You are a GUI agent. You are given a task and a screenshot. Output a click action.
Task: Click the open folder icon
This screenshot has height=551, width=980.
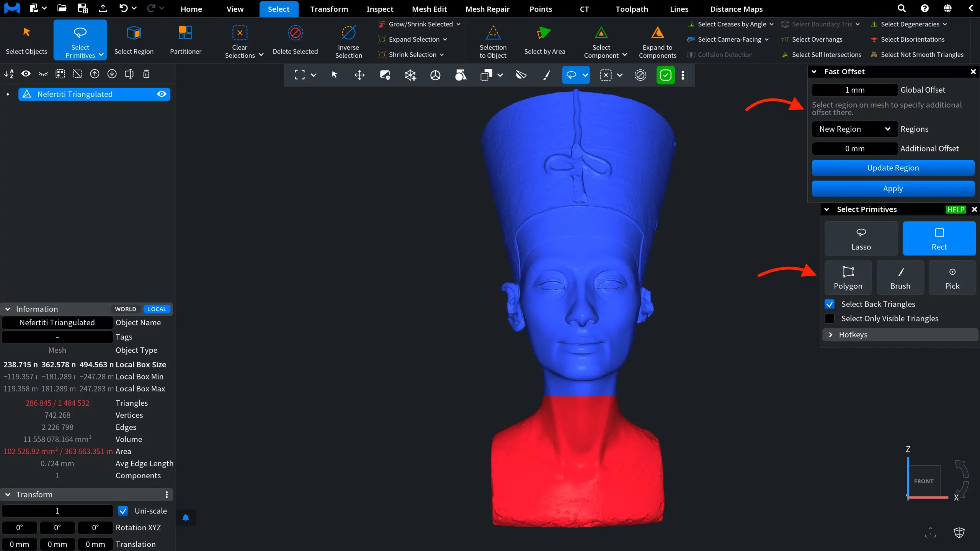(x=62, y=8)
